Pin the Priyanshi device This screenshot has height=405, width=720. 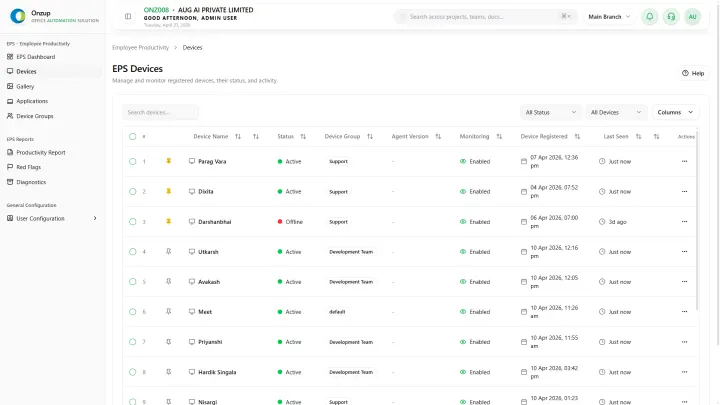169,342
